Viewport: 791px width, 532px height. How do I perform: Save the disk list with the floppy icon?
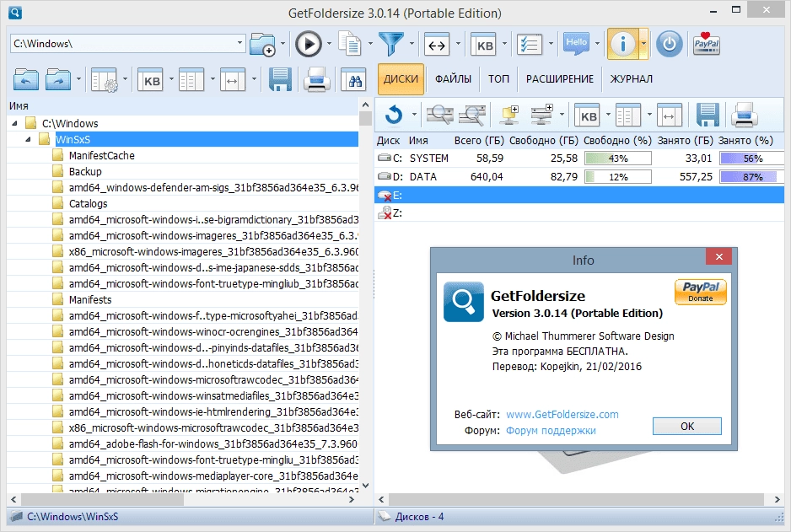(708, 115)
